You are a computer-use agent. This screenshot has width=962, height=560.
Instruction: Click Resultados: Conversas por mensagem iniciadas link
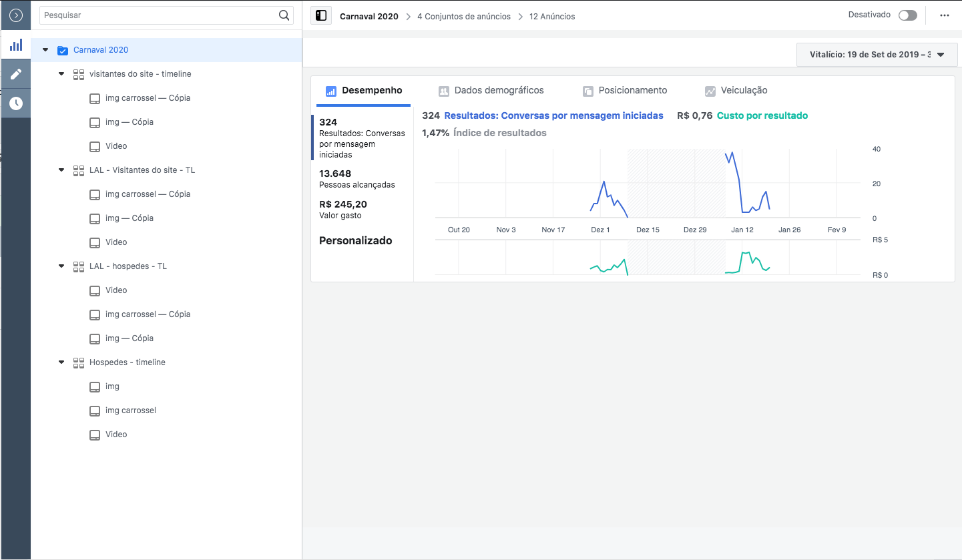pyautogui.click(x=554, y=115)
